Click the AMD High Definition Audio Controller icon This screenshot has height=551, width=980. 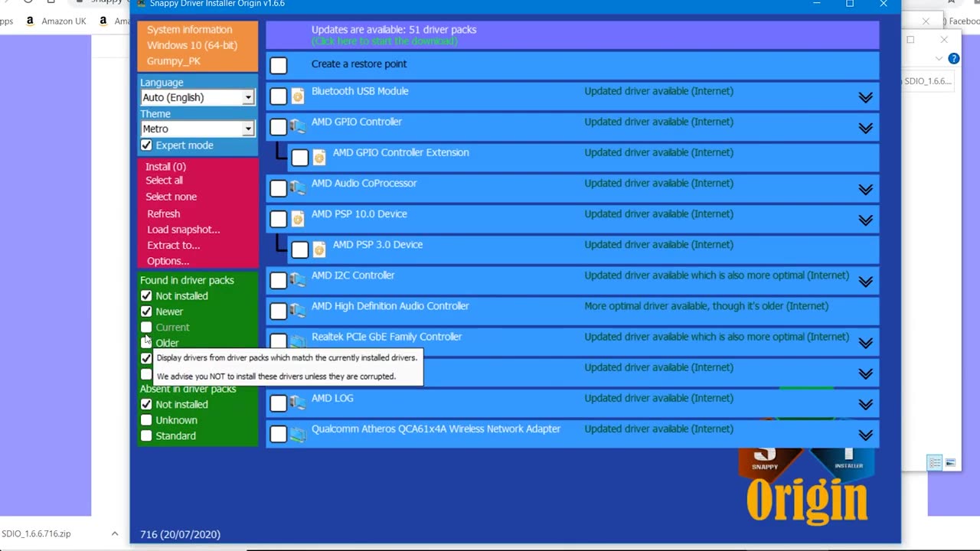(298, 311)
